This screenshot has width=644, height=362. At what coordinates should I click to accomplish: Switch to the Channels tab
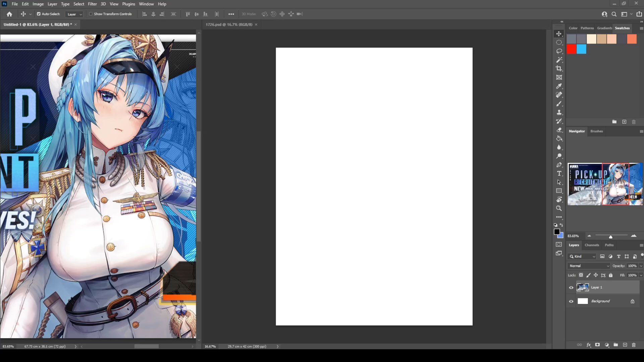click(x=592, y=245)
